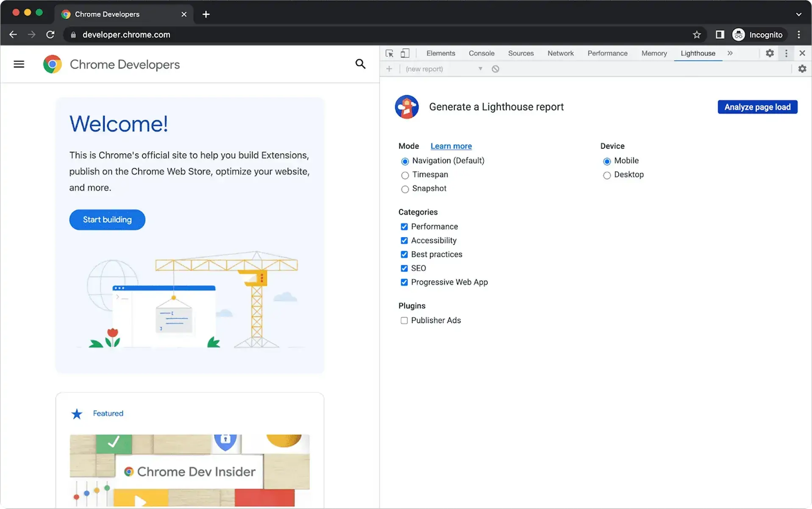The width and height of the screenshot is (812, 509).
Task: Switch to the Console tab
Action: (481, 53)
